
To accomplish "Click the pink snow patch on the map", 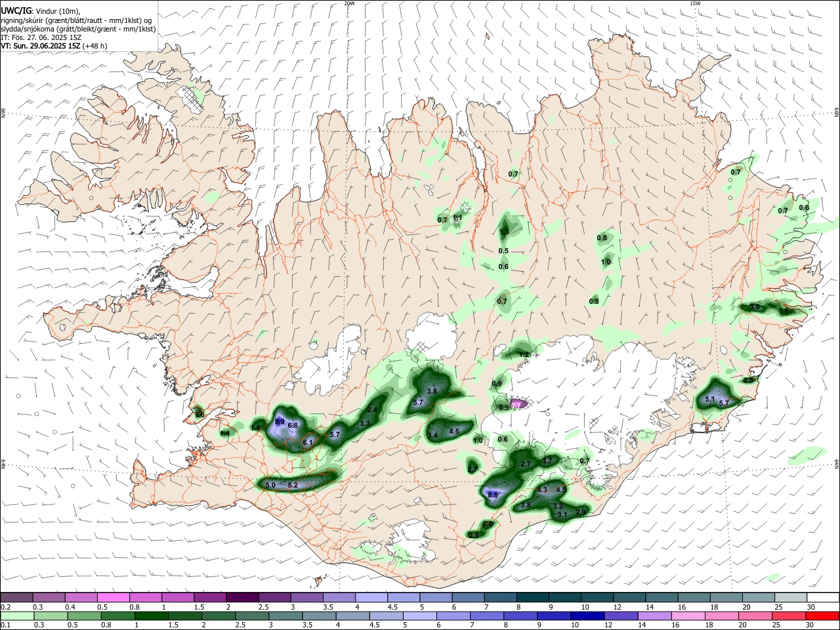I will click(x=518, y=404).
